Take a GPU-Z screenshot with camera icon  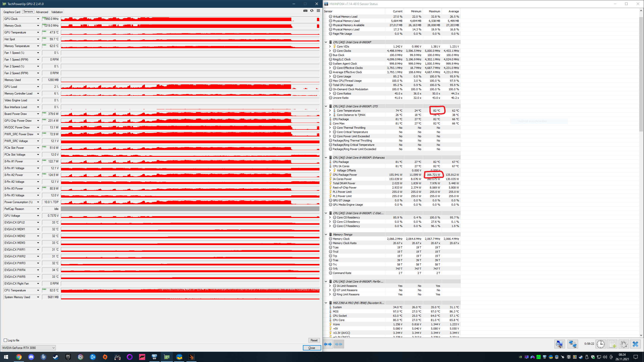click(305, 11)
